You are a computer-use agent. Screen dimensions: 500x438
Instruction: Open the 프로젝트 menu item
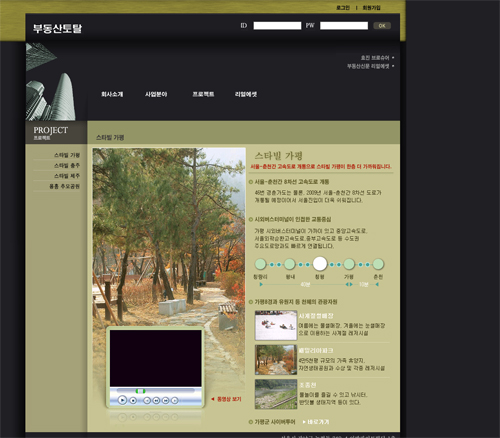tap(203, 94)
